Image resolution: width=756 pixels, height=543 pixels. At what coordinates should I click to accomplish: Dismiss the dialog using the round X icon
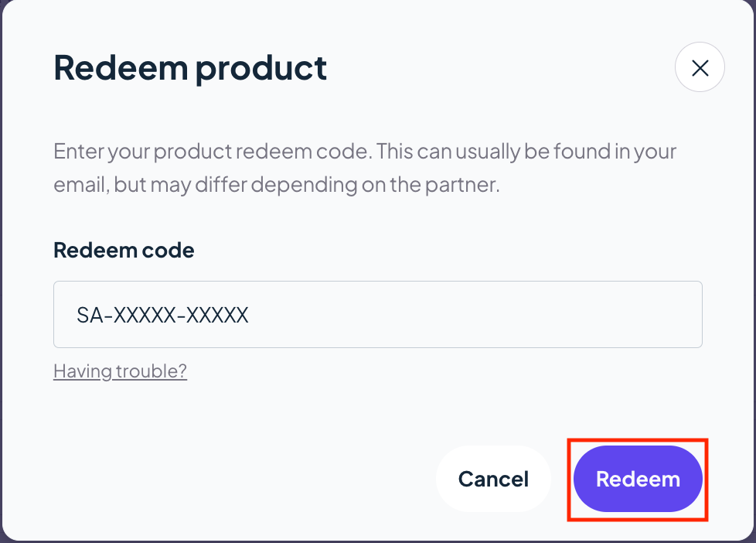[700, 67]
